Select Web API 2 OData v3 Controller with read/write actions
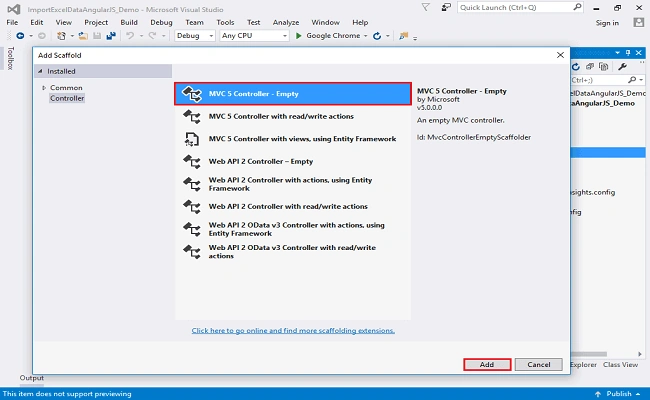 pyautogui.click(x=293, y=252)
